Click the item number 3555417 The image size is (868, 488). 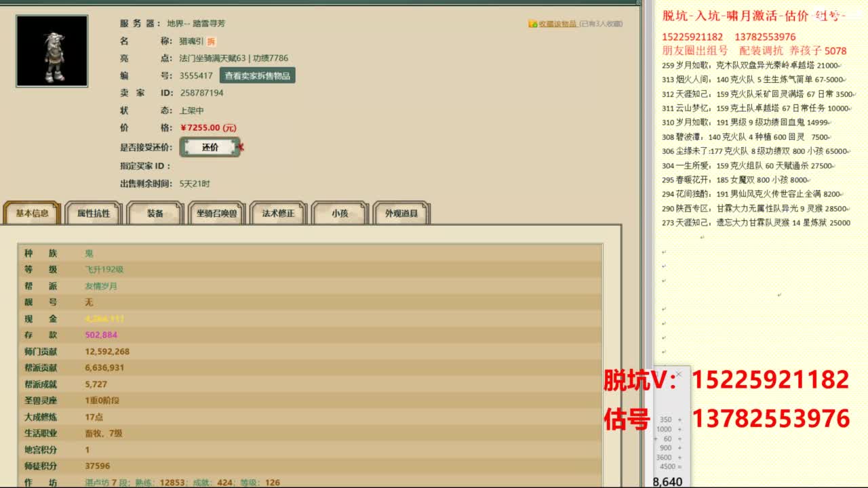[x=196, y=76]
